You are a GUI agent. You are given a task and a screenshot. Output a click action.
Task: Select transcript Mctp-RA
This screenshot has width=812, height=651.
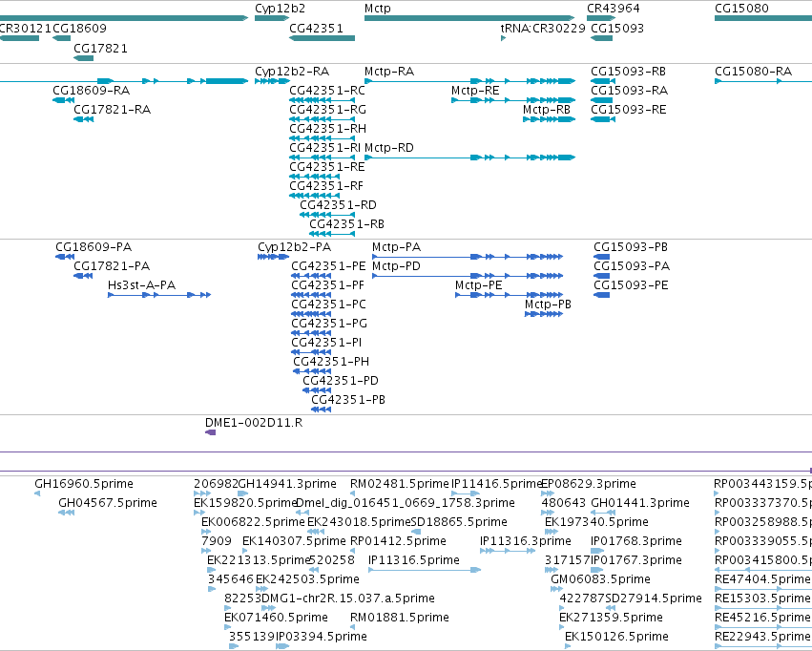389,72
